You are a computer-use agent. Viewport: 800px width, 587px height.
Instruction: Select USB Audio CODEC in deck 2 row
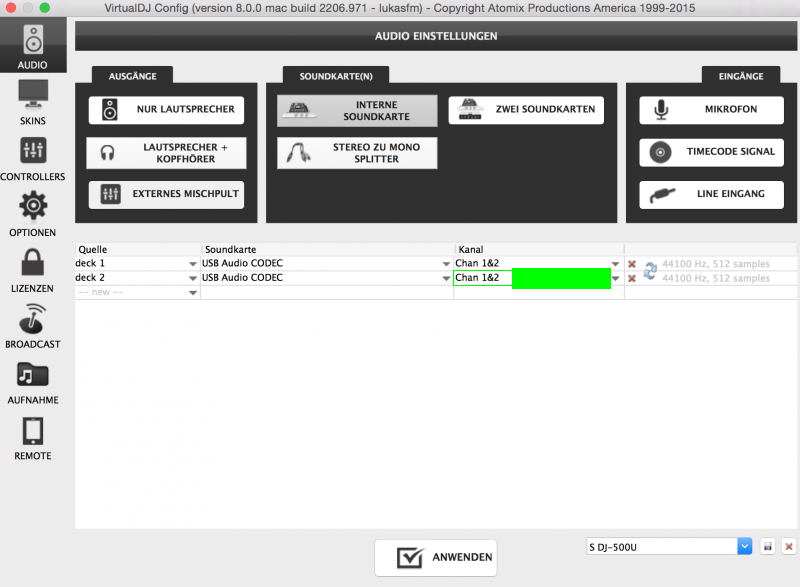[x=242, y=277]
